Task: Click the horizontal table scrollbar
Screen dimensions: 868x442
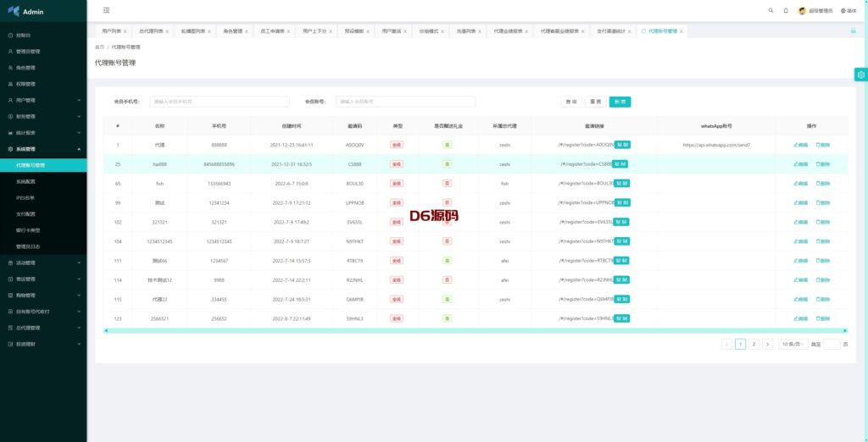Action: (476, 331)
